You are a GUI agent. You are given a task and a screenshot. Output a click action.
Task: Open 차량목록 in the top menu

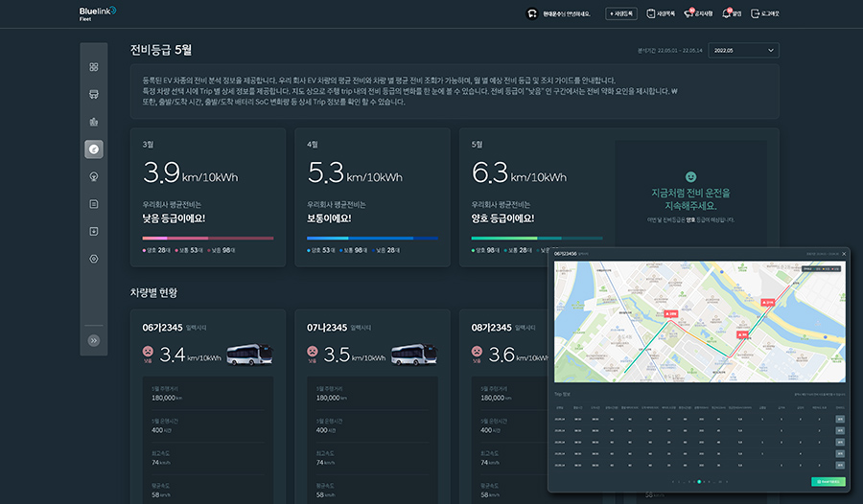(659, 14)
